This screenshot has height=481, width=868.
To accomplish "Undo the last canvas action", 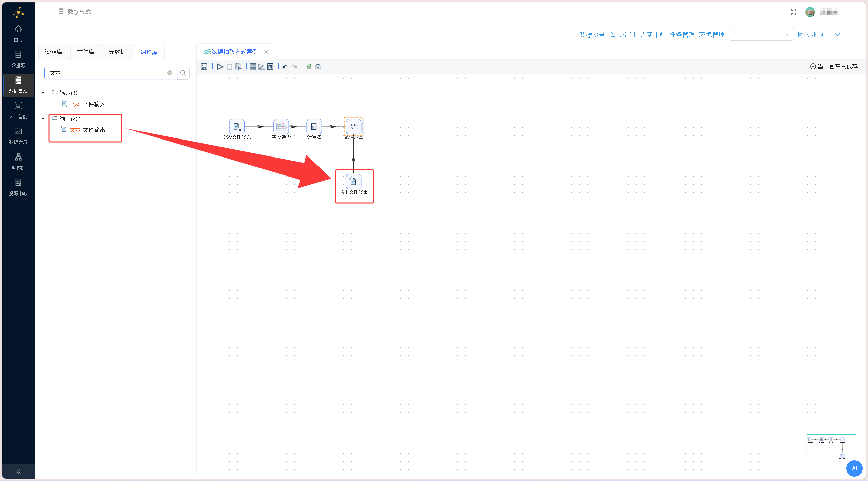I will click(x=285, y=67).
